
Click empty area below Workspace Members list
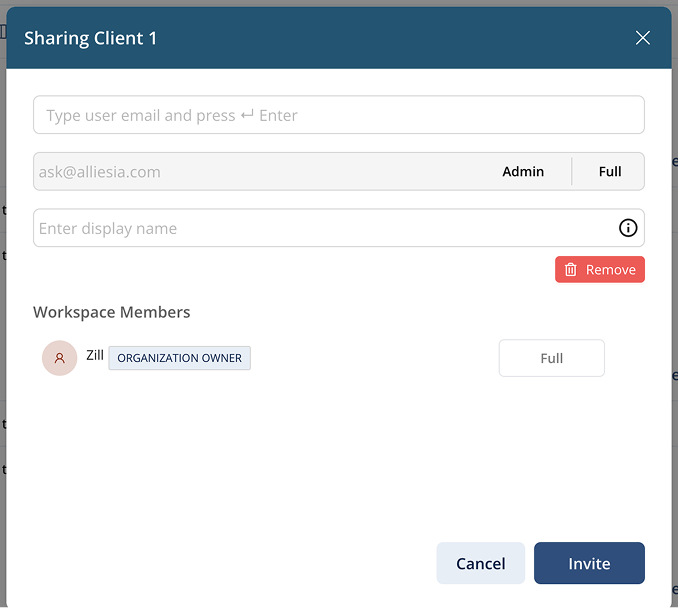[x=338, y=460]
